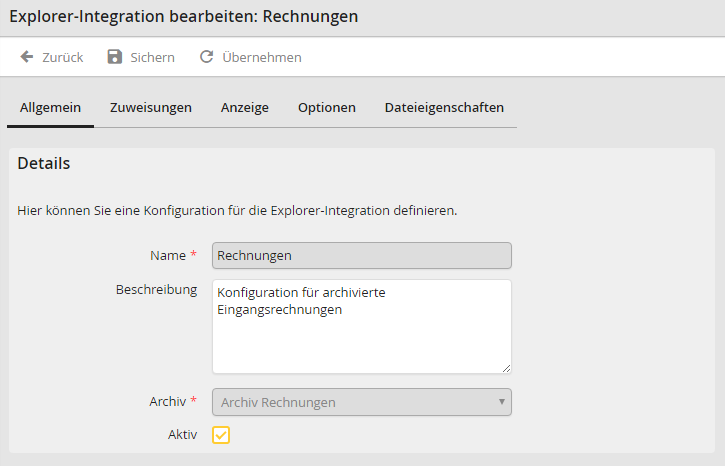Click the floppy disk save icon
725x466 pixels.
[115, 57]
